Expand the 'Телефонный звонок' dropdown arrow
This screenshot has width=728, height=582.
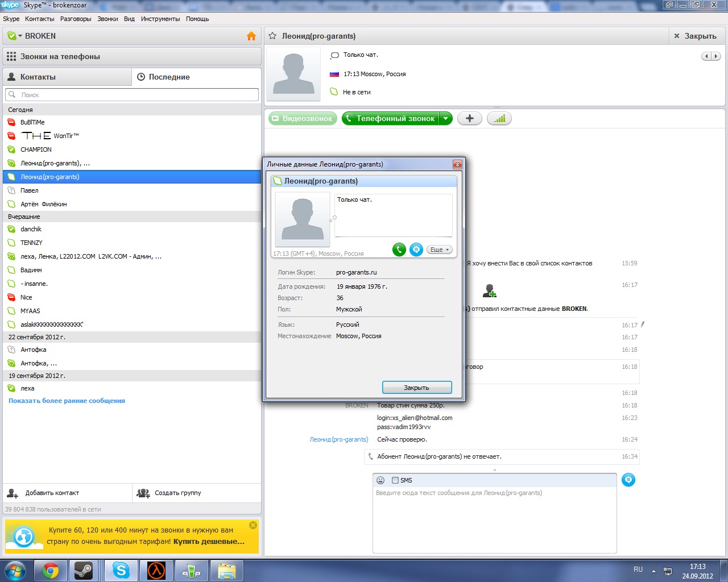pos(446,118)
